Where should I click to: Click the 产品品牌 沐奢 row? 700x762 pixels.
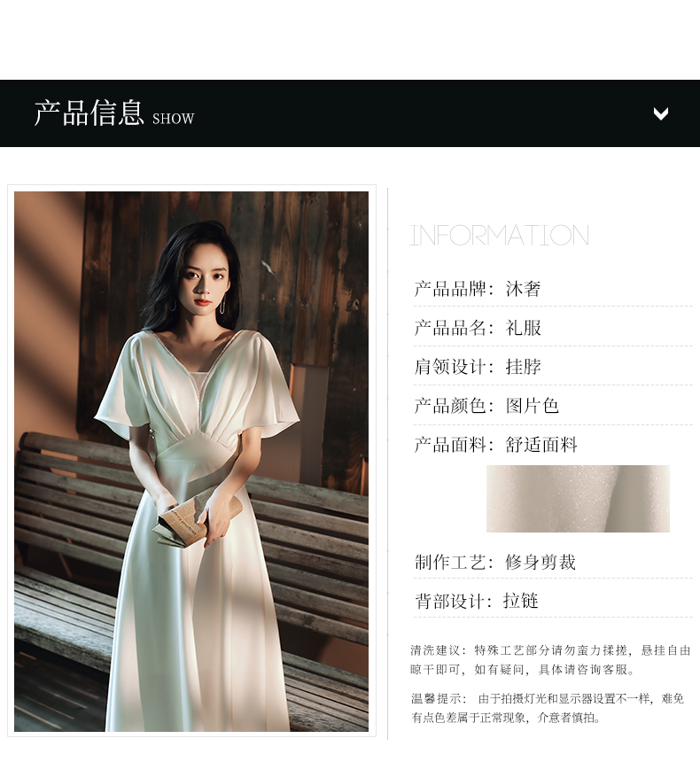(553, 289)
